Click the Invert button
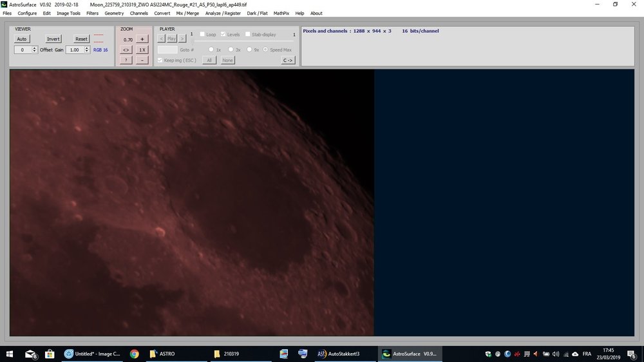Viewport: 644px width, 362px height. 53,39
